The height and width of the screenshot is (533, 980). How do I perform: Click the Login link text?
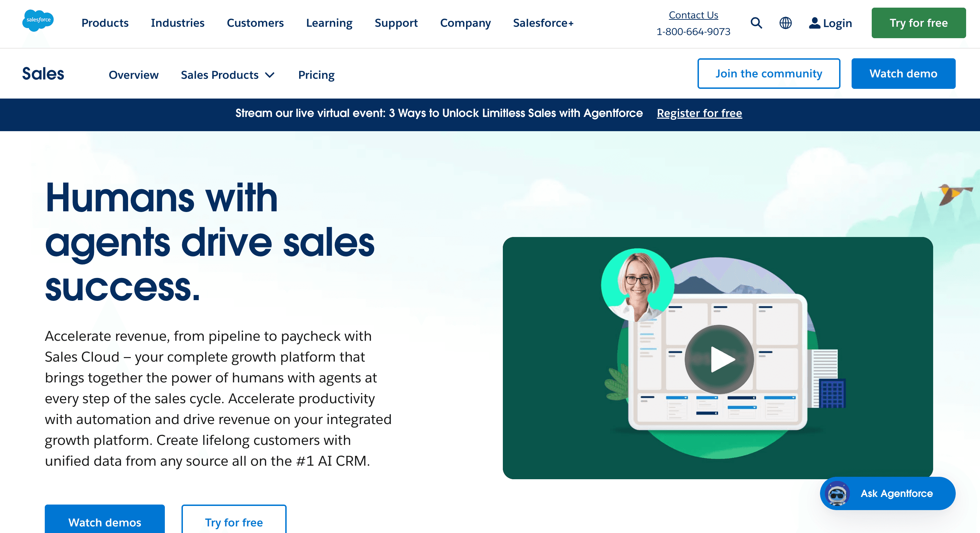tap(837, 23)
